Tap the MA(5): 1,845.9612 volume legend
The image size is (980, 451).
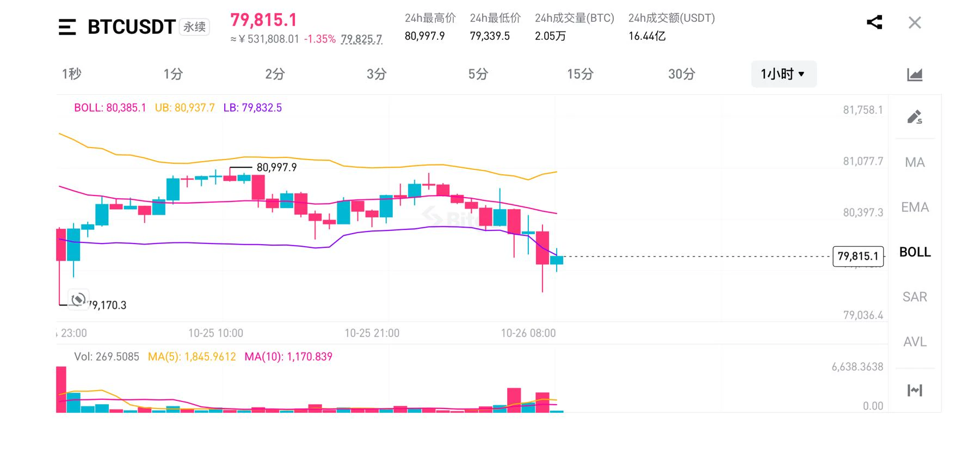(x=192, y=357)
